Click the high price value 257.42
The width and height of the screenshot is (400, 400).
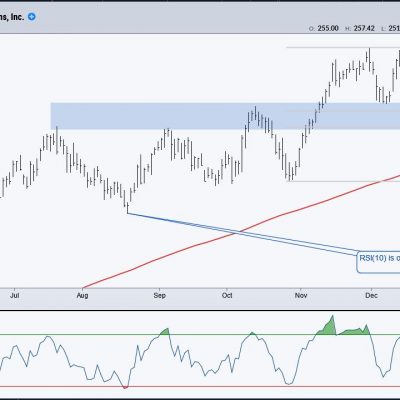pyautogui.click(x=364, y=28)
